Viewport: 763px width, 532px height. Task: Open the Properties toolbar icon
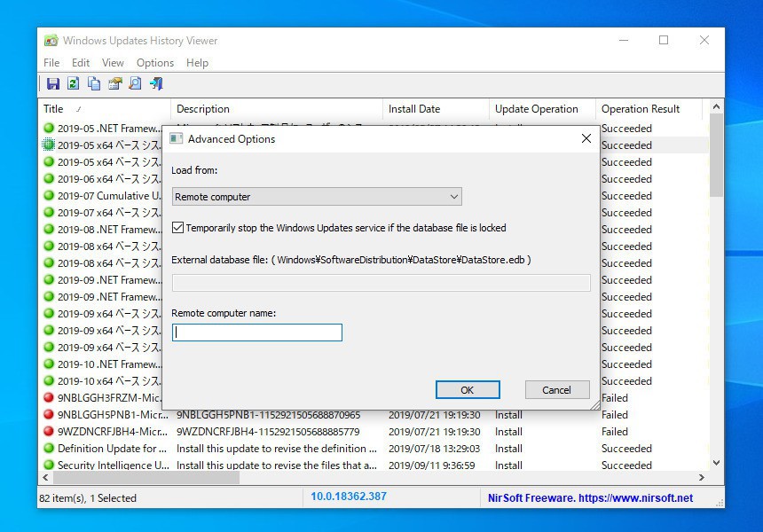(115, 84)
